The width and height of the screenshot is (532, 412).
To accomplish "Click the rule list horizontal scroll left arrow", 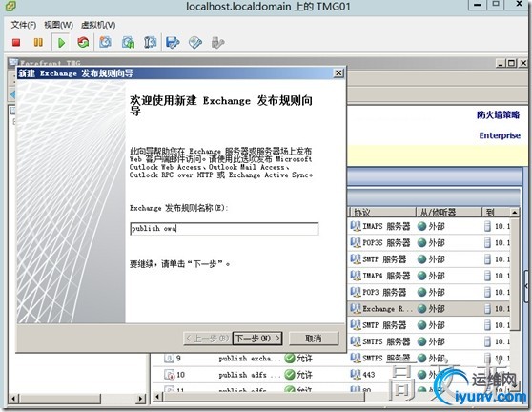I will pos(157,397).
